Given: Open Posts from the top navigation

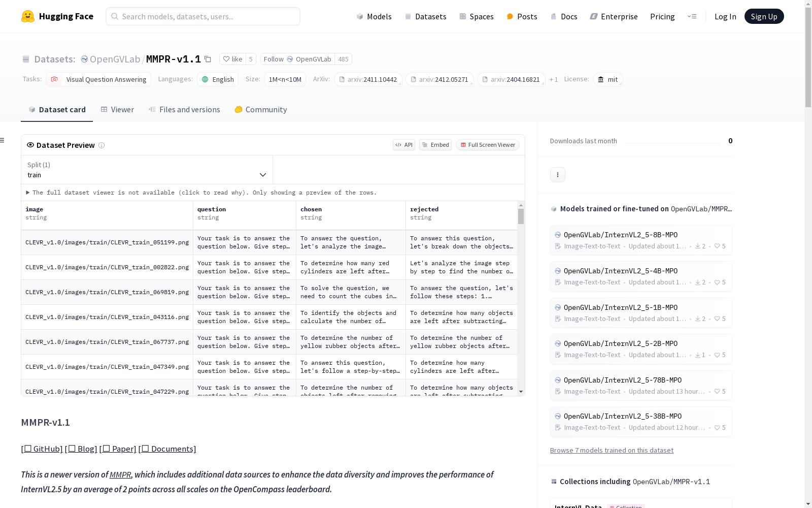Looking at the screenshot, I should 522,16.
